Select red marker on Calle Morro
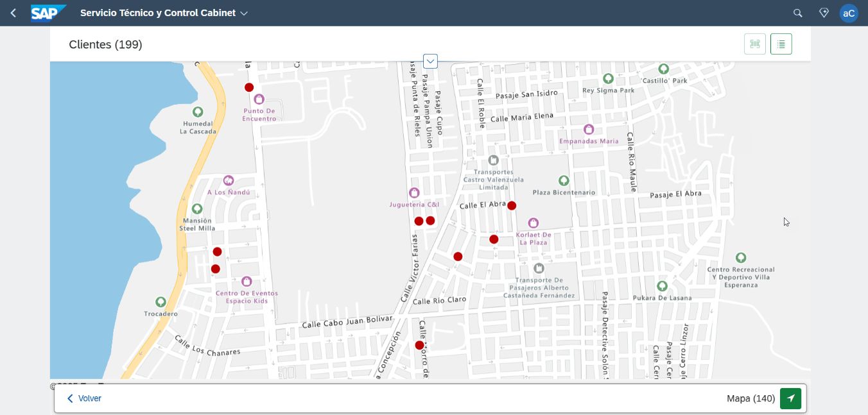This screenshot has height=415, width=868. tap(419, 345)
